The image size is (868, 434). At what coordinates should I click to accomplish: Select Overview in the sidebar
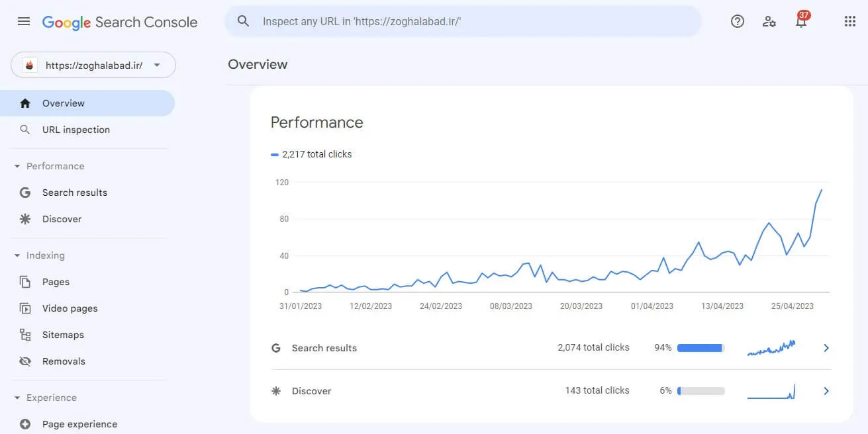coord(87,103)
